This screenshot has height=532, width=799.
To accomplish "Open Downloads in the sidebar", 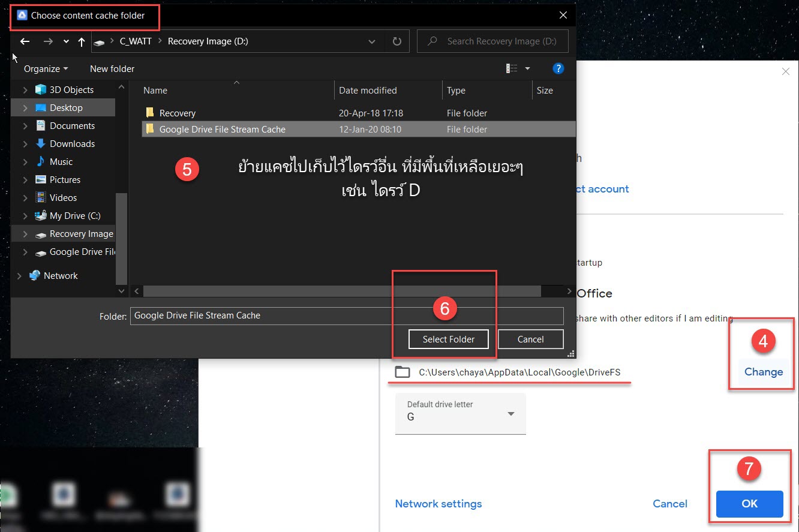I will pos(72,144).
